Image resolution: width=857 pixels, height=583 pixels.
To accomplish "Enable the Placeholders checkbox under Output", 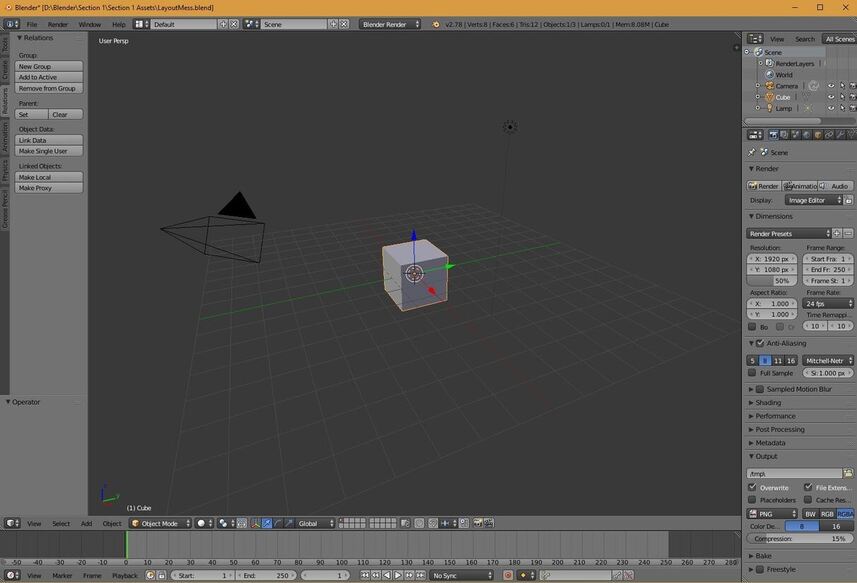I will (753, 500).
